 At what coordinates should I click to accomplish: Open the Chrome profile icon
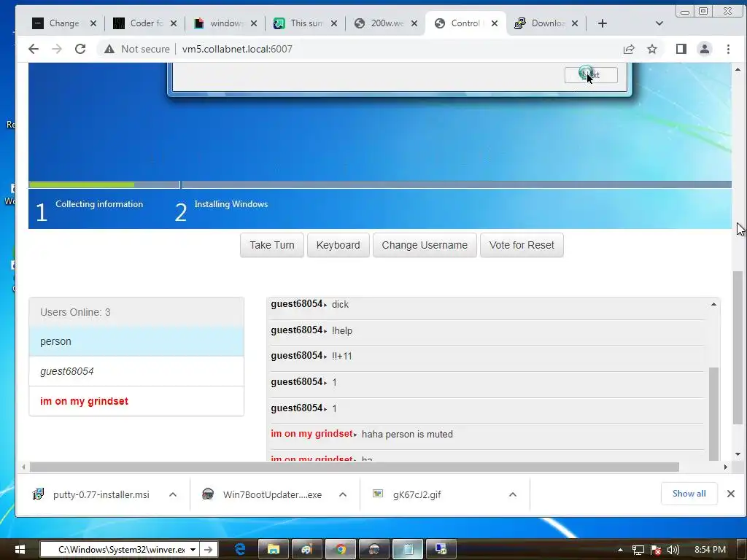(705, 49)
